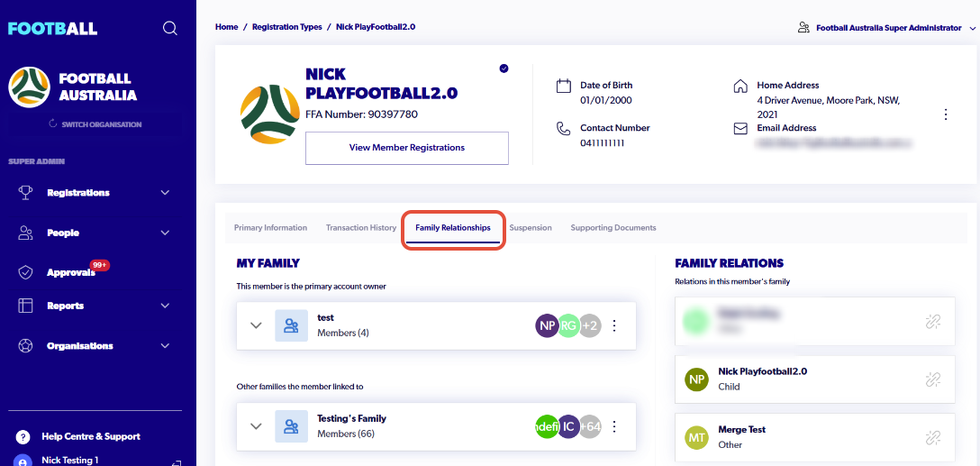
Task: Go to Registration Types breadcrumb
Action: point(286,27)
